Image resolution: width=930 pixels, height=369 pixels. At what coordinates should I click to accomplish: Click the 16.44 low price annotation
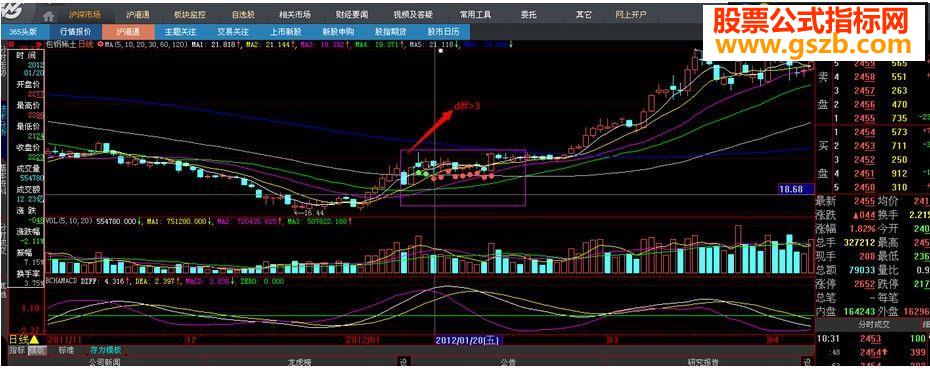[x=309, y=212]
